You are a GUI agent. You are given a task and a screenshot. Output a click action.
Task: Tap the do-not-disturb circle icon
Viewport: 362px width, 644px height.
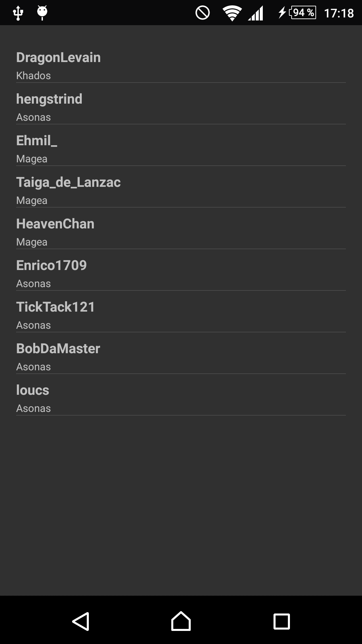click(x=202, y=13)
